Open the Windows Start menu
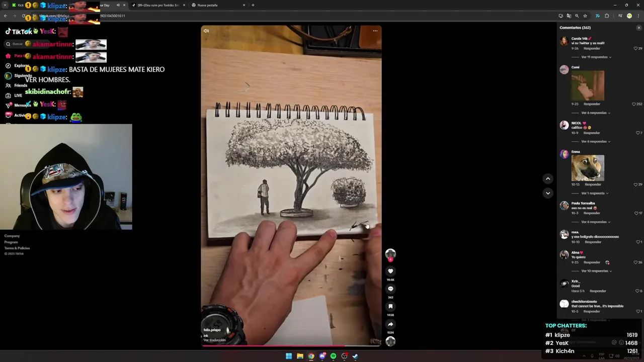 point(289,356)
